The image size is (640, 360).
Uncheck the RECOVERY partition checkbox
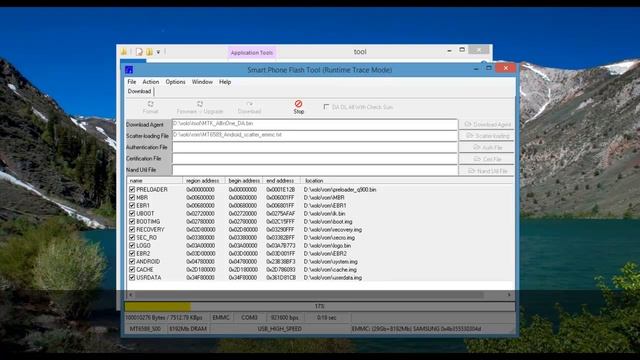click(132, 229)
